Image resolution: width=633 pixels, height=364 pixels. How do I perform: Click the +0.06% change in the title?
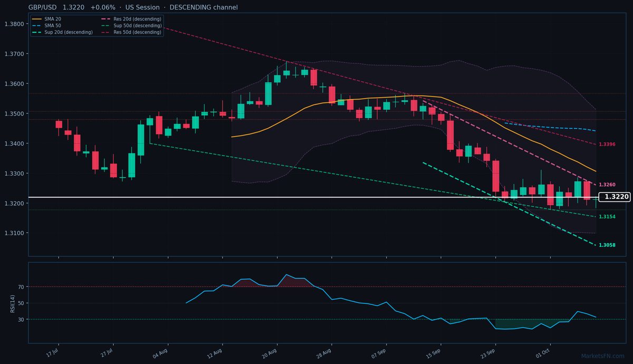click(x=103, y=7)
